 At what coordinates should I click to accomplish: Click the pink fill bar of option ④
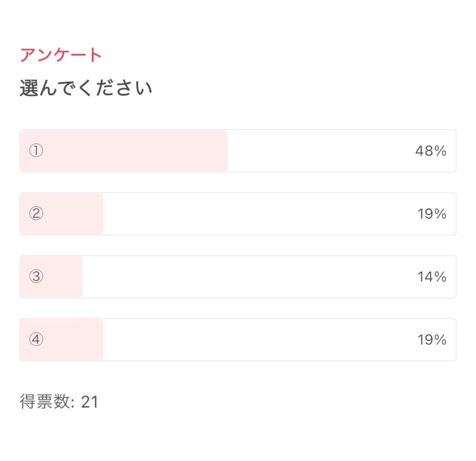point(73,340)
